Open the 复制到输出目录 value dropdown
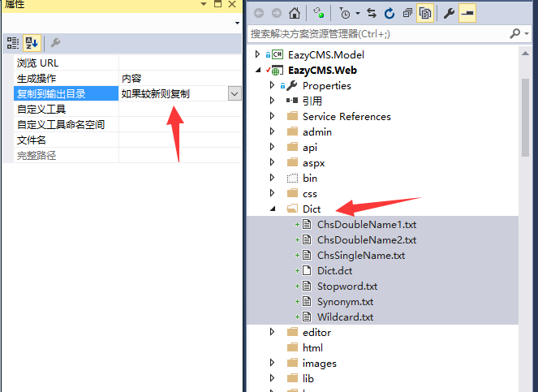538x392 pixels. click(235, 93)
